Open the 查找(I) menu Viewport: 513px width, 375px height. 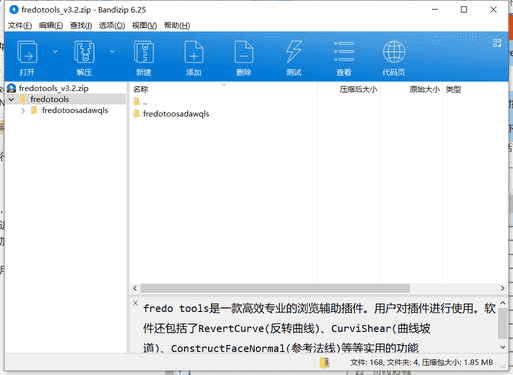click(x=81, y=25)
